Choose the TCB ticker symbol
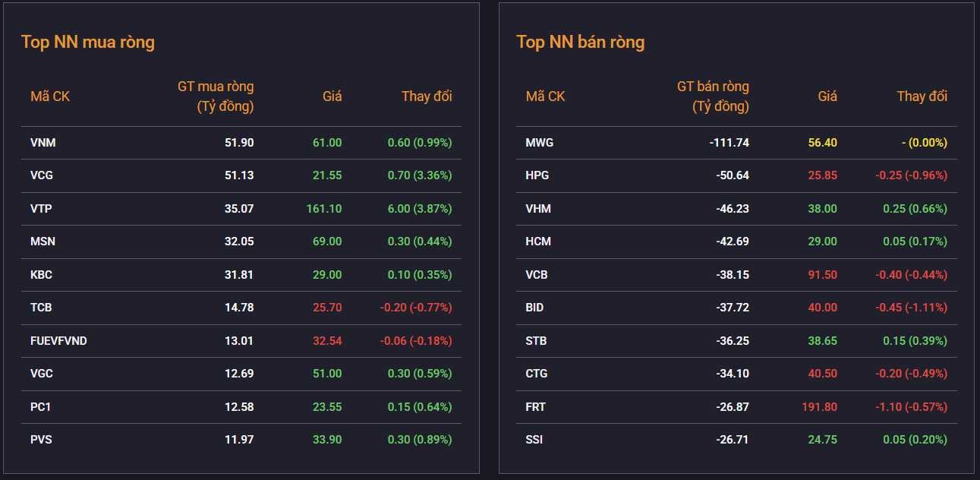Image resolution: width=980 pixels, height=480 pixels. (x=42, y=308)
